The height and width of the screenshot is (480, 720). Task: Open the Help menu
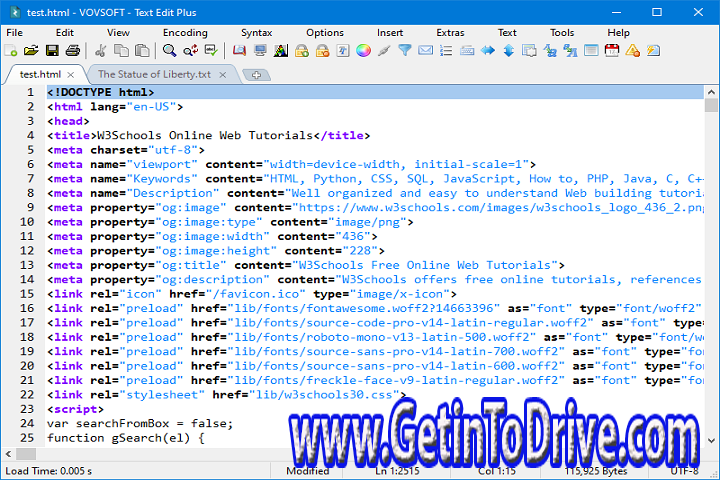(x=618, y=33)
